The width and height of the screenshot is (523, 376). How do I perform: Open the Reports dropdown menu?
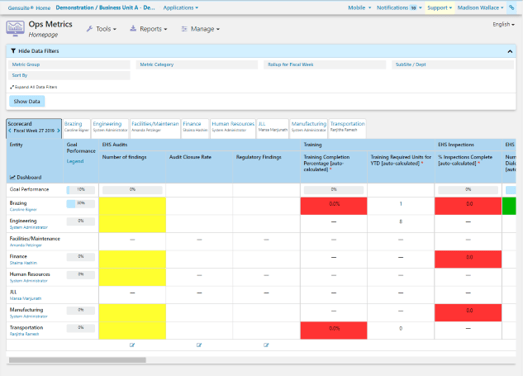pos(148,29)
